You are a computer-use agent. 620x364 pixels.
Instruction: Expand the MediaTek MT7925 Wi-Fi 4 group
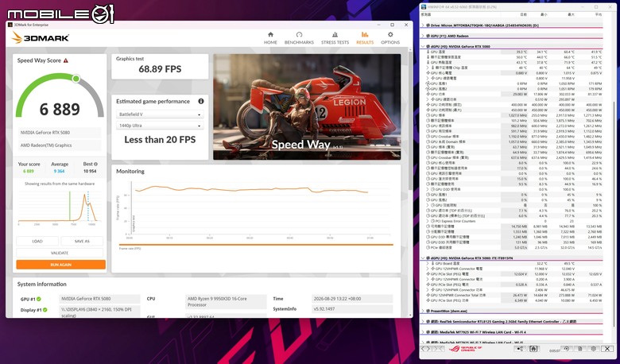pyautogui.click(x=423, y=332)
